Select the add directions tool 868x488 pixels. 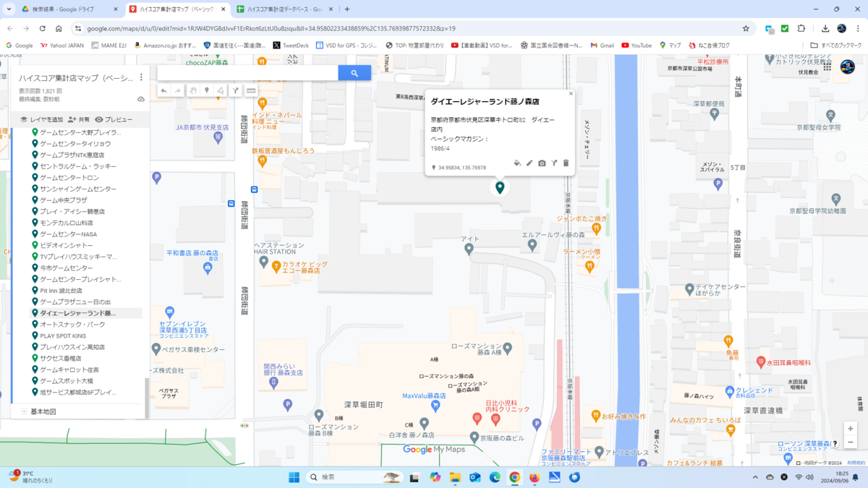point(235,91)
